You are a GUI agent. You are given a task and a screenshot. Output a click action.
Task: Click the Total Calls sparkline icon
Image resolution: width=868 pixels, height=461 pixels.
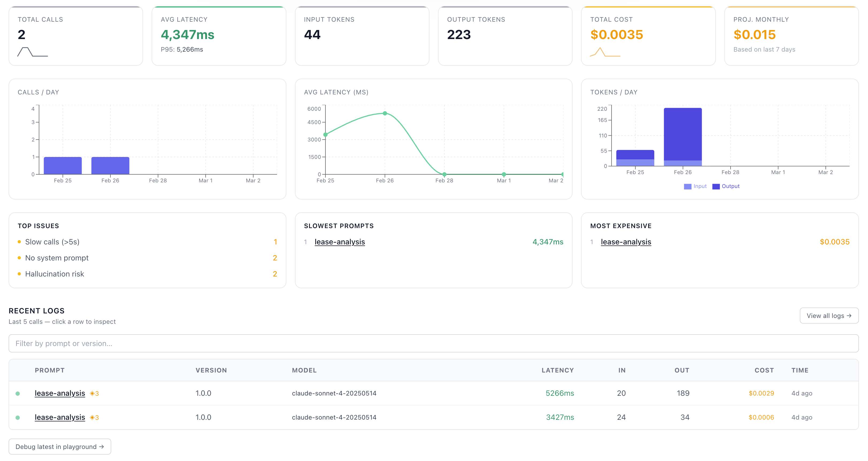[32, 53]
